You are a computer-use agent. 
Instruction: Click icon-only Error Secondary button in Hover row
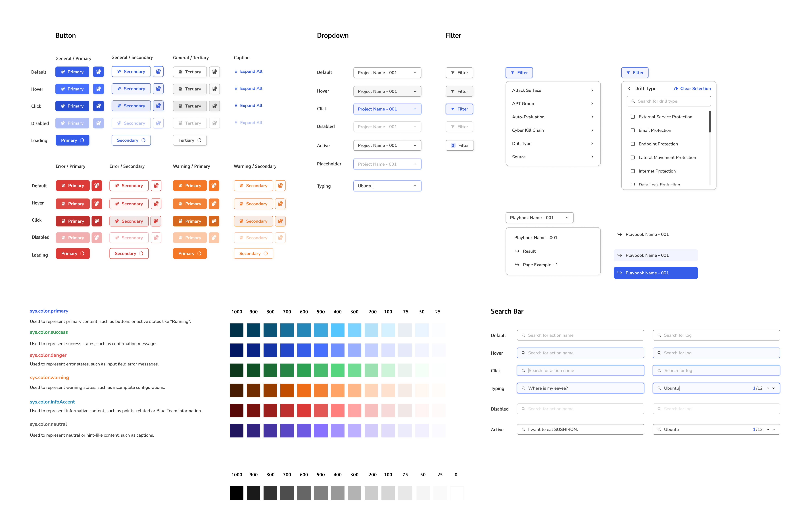pos(156,204)
